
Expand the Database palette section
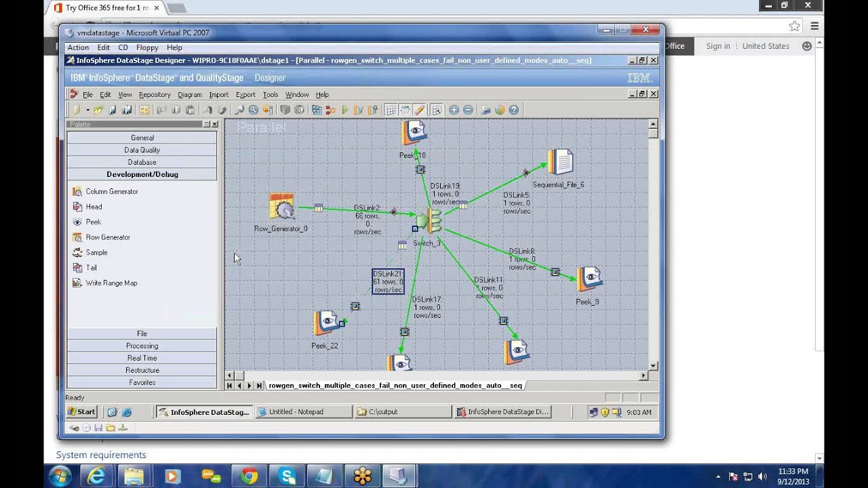tap(142, 162)
